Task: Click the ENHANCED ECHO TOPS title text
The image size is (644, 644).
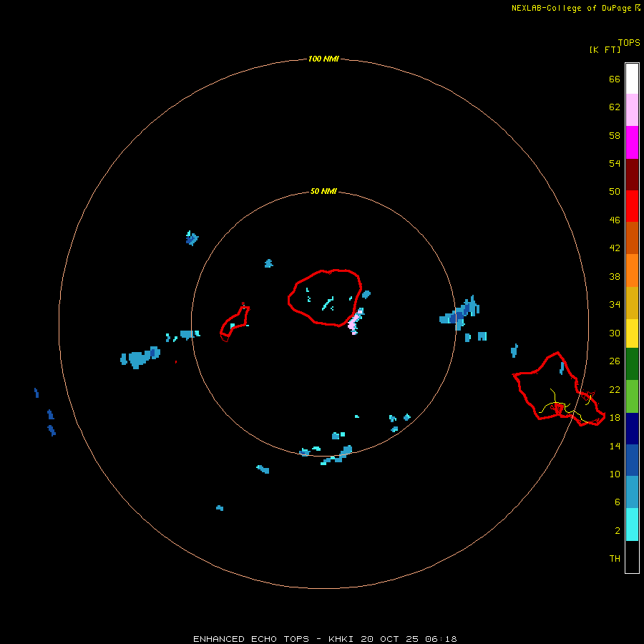Action: pyautogui.click(x=251, y=639)
